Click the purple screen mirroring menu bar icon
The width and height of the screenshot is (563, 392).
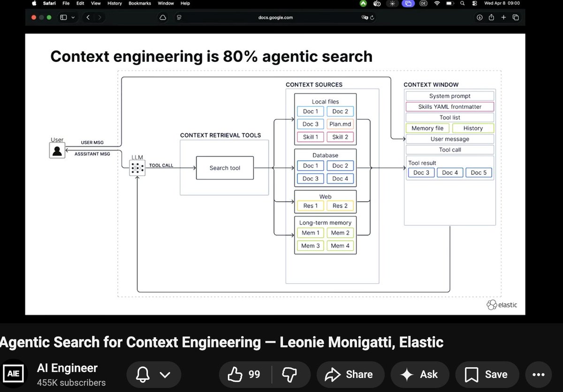(x=407, y=3)
